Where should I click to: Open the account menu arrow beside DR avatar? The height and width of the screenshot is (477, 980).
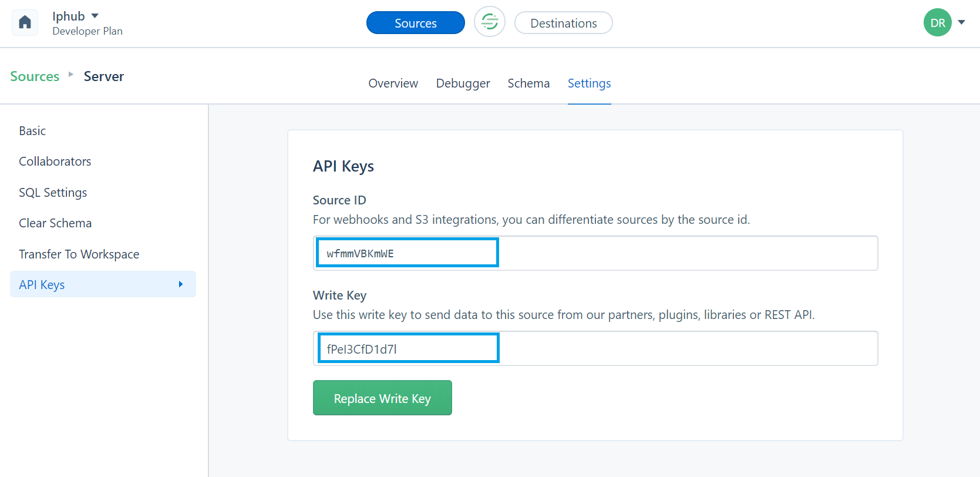(961, 22)
